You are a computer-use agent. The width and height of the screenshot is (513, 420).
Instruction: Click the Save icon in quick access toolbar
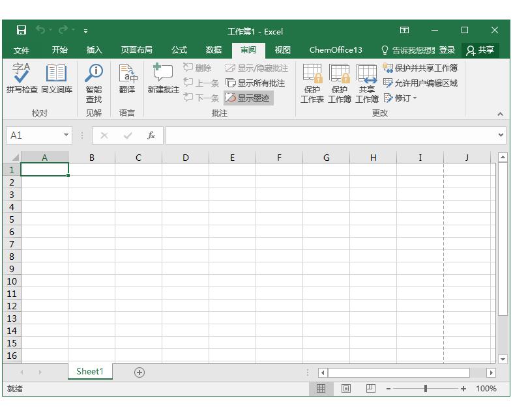[22, 30]
